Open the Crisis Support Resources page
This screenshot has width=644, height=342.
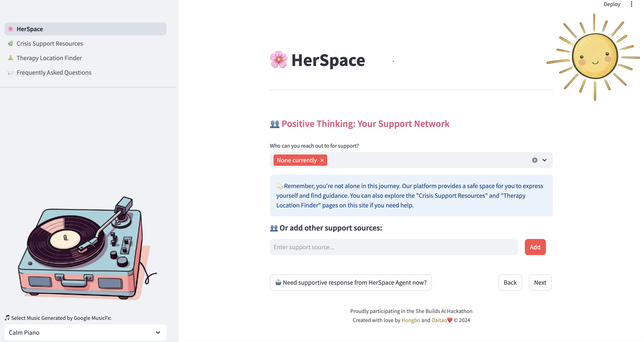pos(49,43)
